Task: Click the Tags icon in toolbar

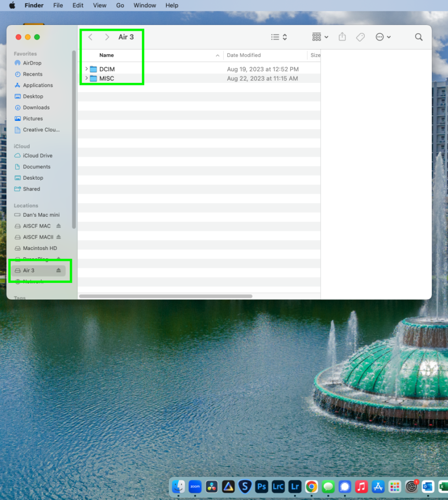Action: 360,37
